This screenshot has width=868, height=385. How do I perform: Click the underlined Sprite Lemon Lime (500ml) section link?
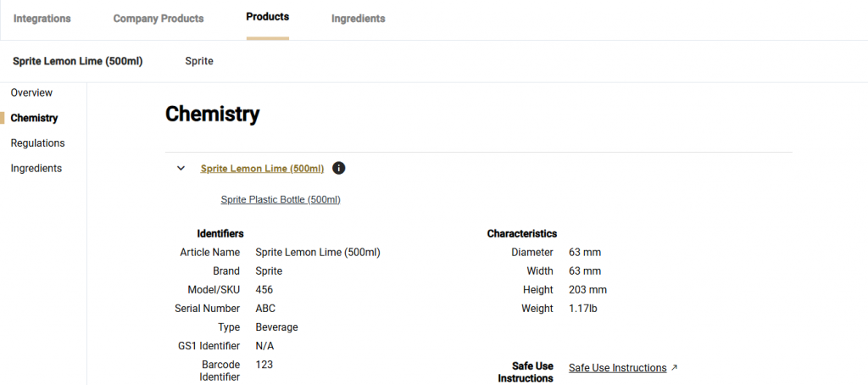(262, 168)
